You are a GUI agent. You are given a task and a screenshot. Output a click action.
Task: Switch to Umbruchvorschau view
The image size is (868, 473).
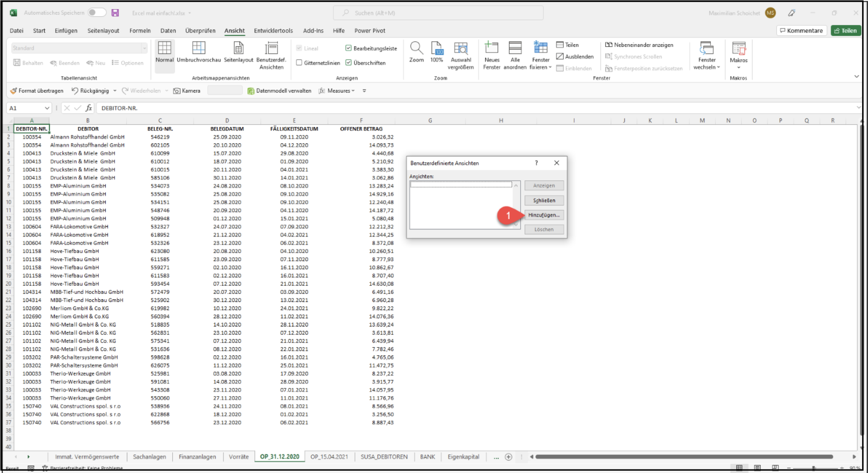[199, 52]
